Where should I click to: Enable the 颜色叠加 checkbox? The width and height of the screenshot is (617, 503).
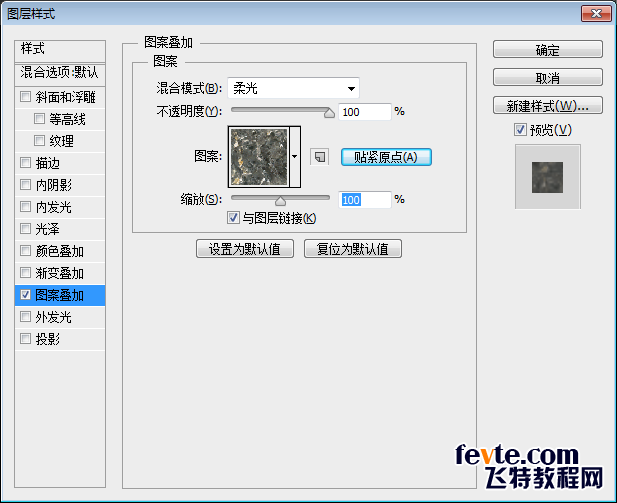(26, 251)
